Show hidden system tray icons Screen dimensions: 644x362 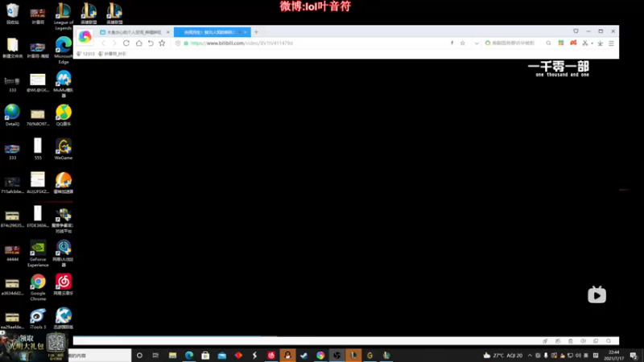[530, 356]
